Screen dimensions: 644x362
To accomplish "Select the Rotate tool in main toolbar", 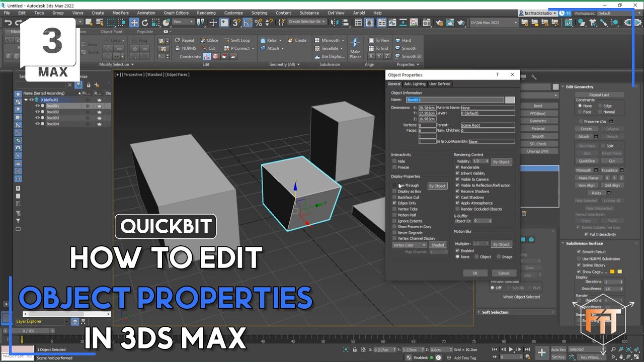I will (145, 23).
